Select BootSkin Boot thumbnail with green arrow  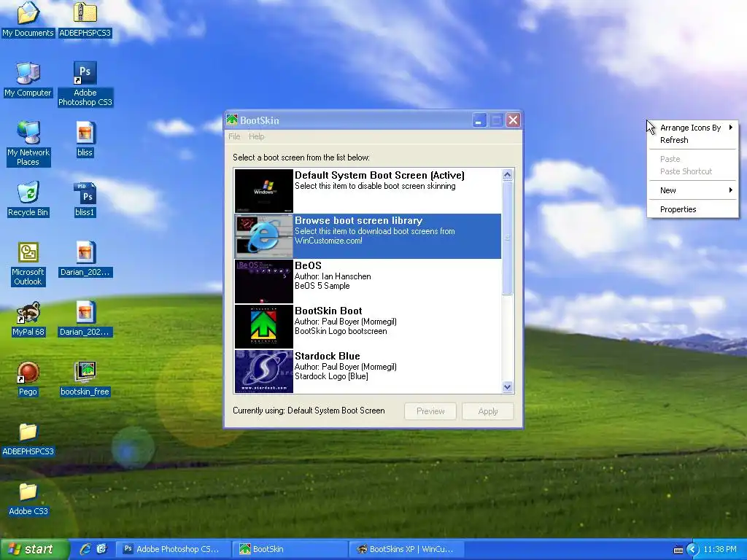pyautogui.click(x=264, y=326)
